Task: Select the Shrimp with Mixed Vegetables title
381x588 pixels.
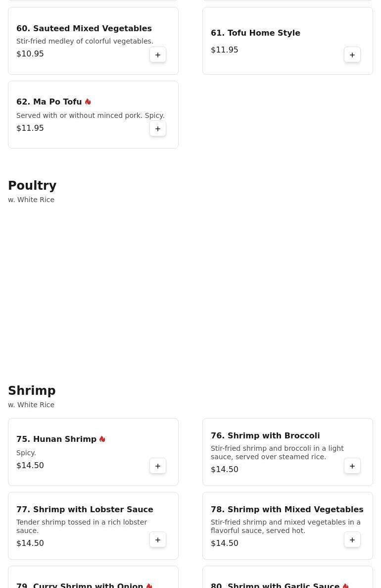Action: click(287, 510)
